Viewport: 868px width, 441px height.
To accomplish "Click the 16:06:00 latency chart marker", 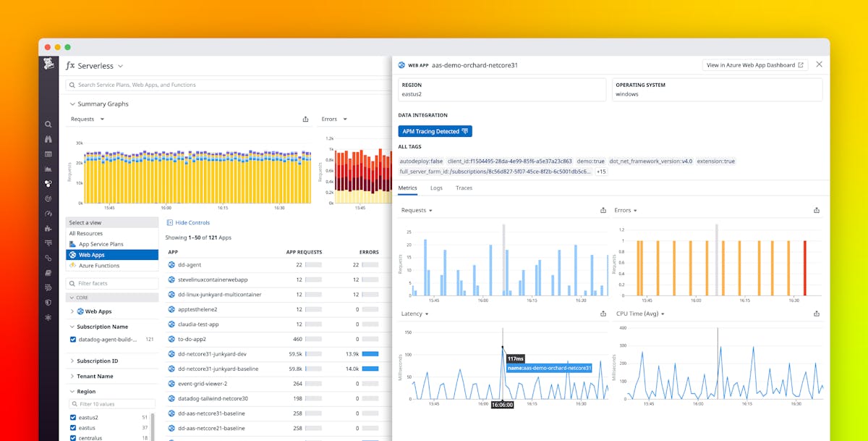I will click(502, 405).
